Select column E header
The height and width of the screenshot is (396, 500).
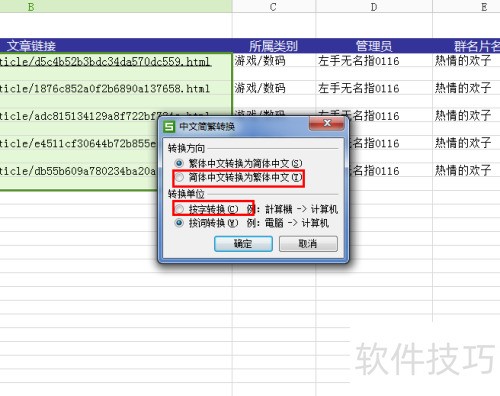[x=466, y=6]
